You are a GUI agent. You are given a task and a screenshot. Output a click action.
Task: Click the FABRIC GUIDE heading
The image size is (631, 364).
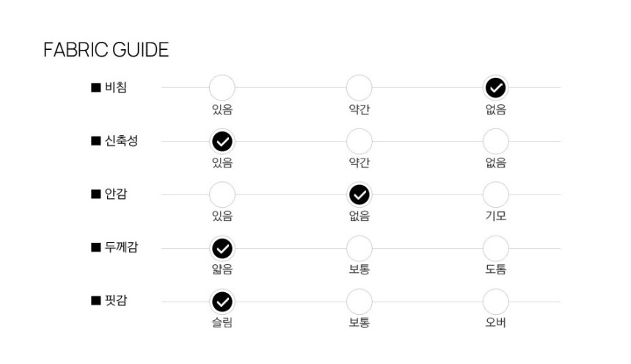pos(106,50)
